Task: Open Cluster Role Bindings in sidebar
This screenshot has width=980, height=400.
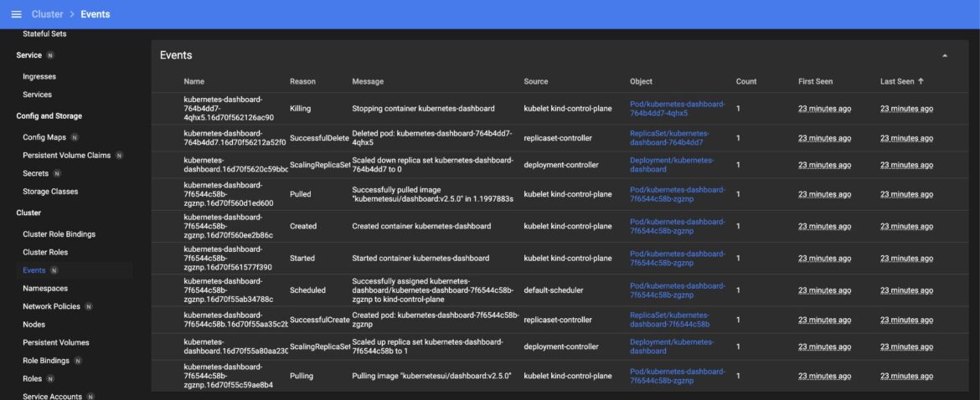Action: click(x=59, y=234)
